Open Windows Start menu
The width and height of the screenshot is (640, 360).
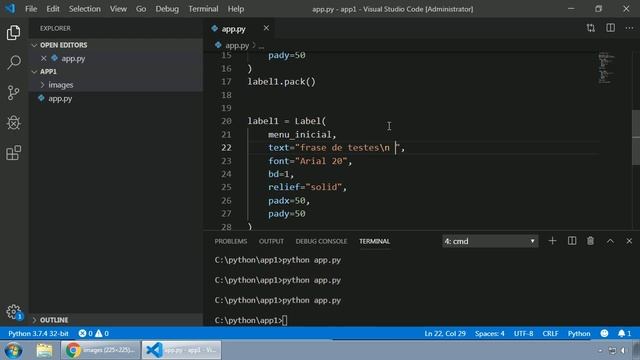(13, 350)
